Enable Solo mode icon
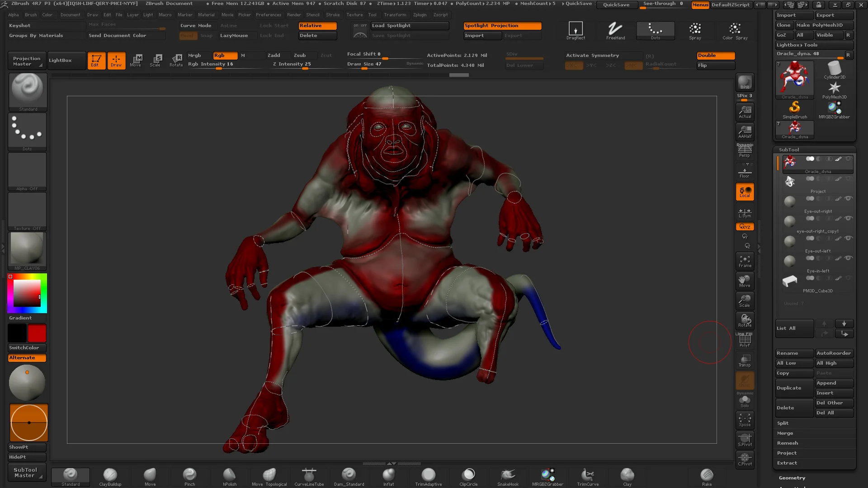868x488 pixels. [x=745, y=401]
